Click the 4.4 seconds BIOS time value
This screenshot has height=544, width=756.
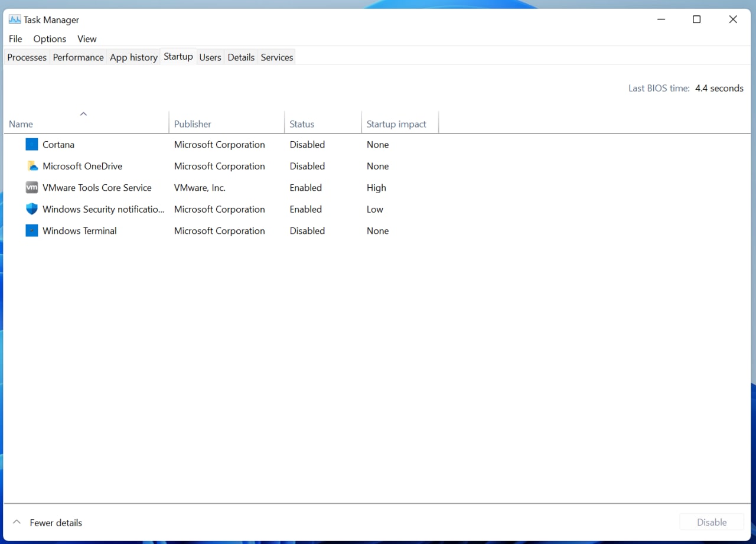pos(719,88)
